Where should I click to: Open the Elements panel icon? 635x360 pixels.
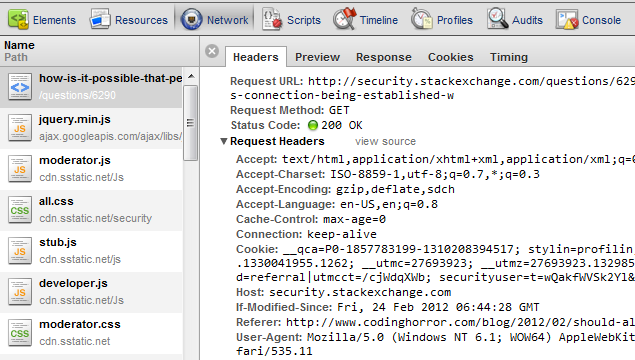click(x=18, y=19)
